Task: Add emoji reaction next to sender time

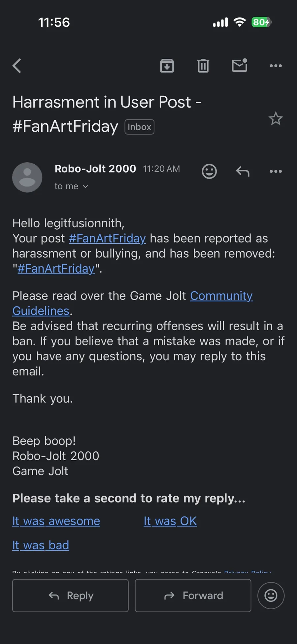Action: (x=209, y=171)
